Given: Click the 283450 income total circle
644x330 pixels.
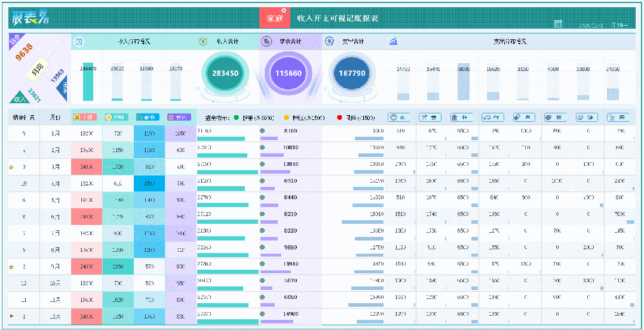Looking at the screenshot, I should click(225, 73).
